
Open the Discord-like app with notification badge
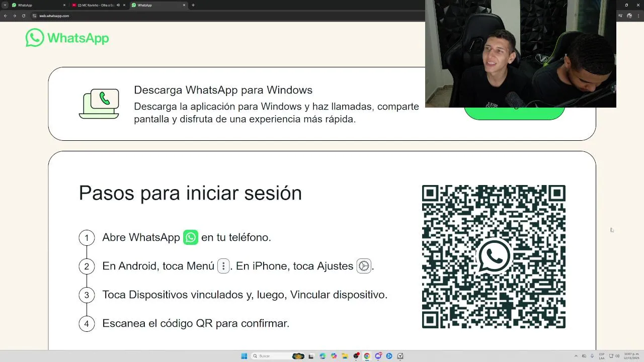click(378, 356)
